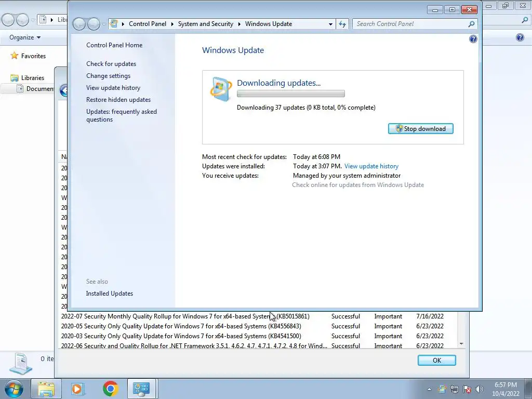532x399 pixels.
Task: Go back in the Windows Update window
Action: (79, 24)
